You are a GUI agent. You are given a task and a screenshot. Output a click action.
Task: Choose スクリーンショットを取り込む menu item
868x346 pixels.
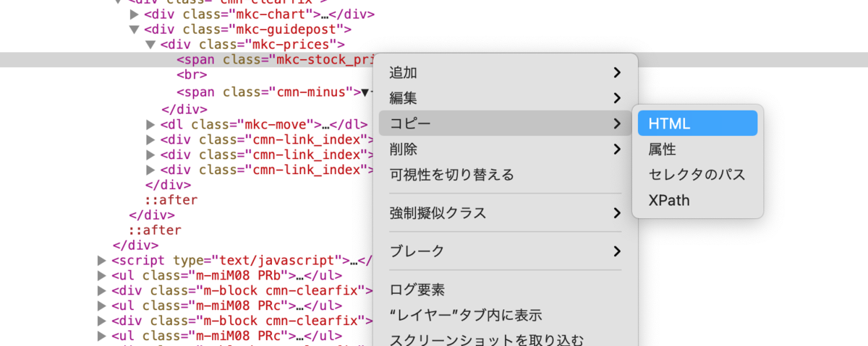pos(505,340)
